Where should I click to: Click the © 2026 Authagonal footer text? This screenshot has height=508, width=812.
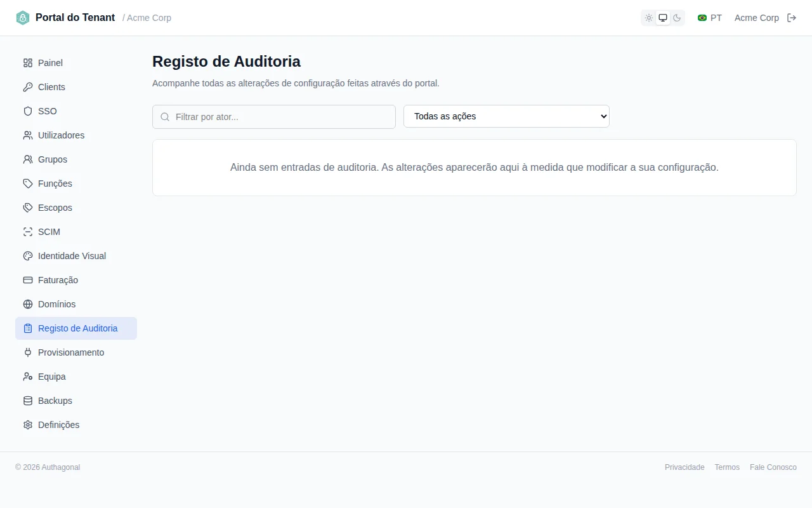(48, 467)
